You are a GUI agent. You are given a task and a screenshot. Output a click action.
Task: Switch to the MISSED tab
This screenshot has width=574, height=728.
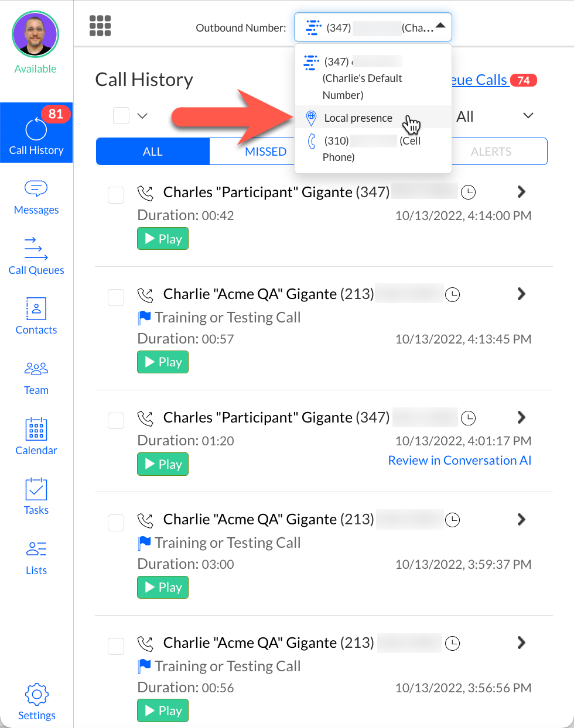265,152
